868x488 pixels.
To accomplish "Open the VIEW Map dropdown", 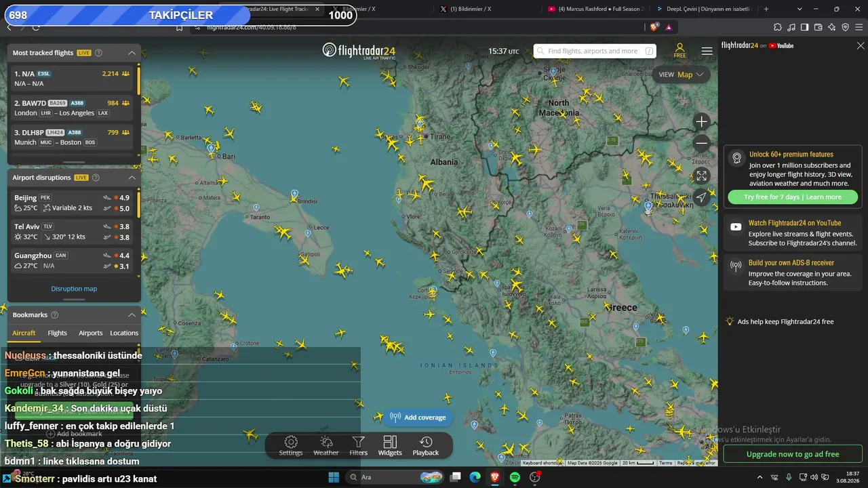I will 682,75.
